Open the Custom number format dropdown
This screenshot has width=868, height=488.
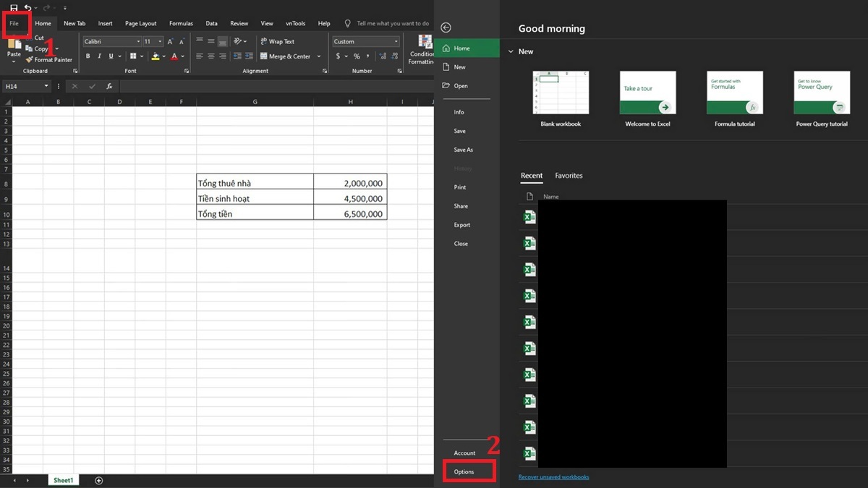[x=397, y=41]
